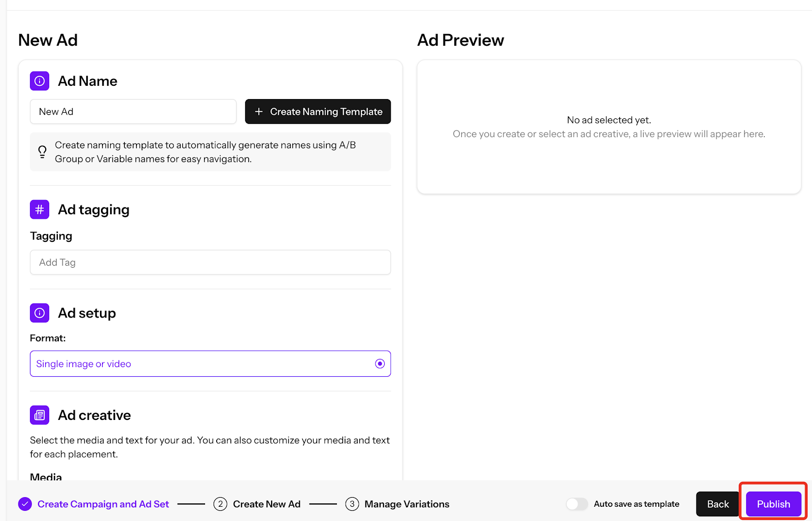The image size is (812, 521).
Task: Click the Ad Name info icon
Action: 39,80
